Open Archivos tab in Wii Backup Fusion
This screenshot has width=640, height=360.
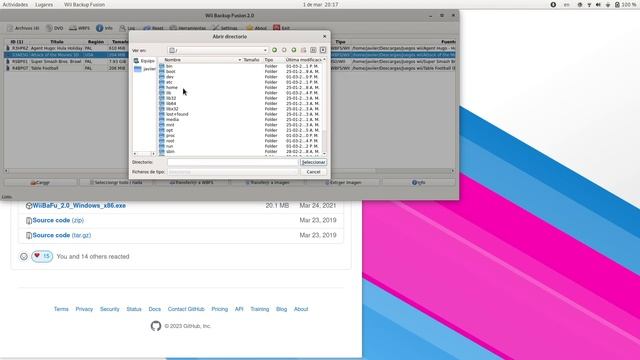[23, 28]
